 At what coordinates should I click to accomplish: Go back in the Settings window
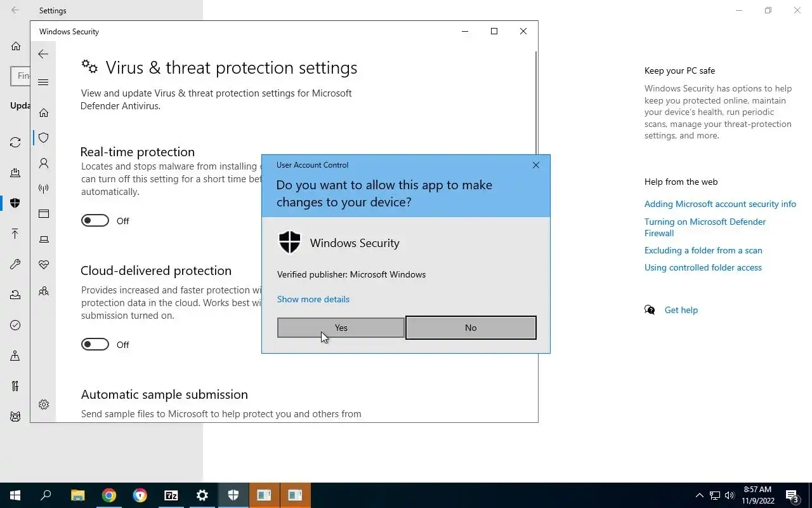[15, 10]
